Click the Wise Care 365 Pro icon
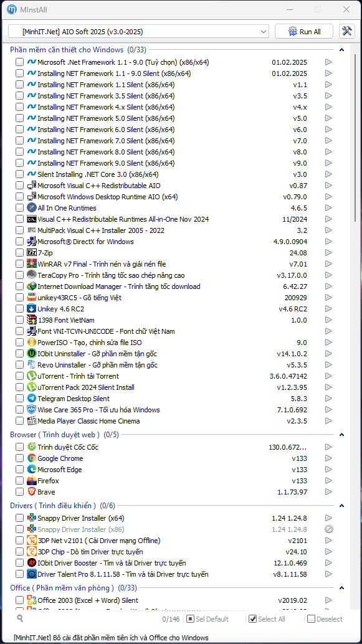 click(32, 409)
